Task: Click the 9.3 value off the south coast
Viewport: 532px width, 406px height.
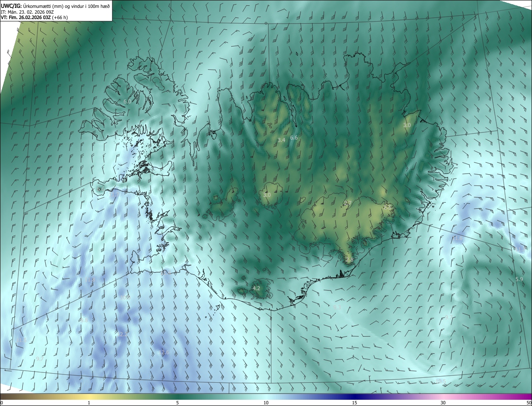Action: pos(337,307)
